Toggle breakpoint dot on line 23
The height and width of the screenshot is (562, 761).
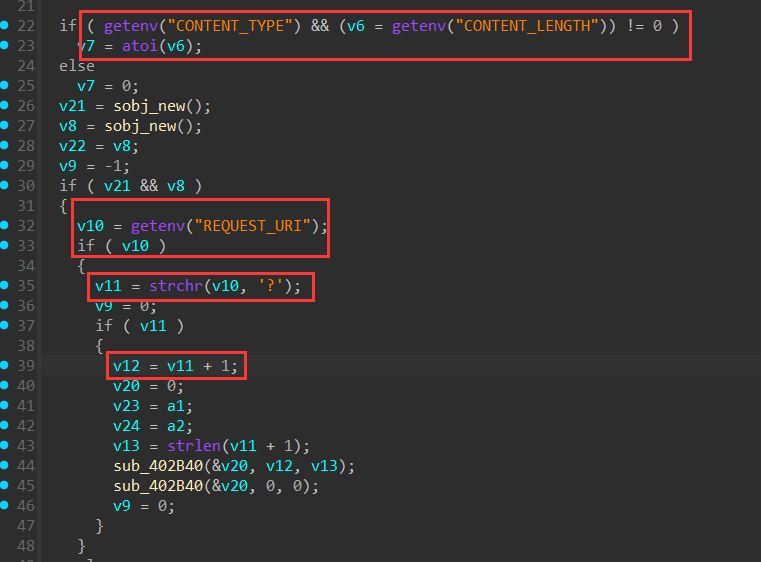tap(4, 45)
